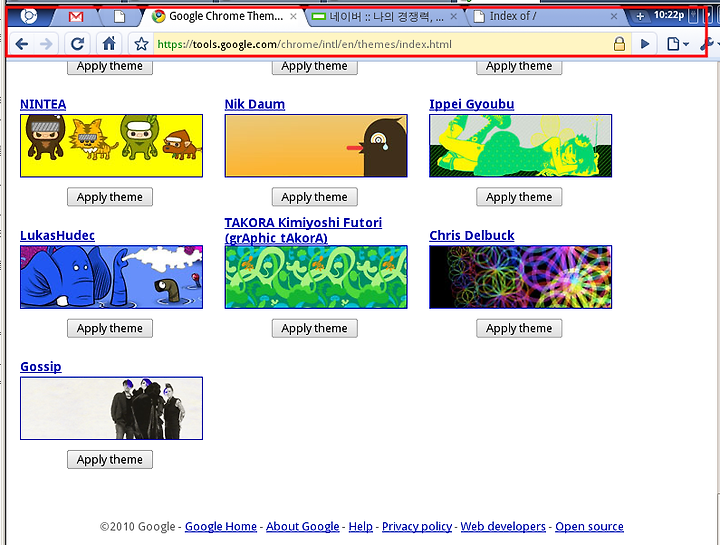
Task: Switch to the Naver tab
Action: pyautogui.click(x=385, y=17)
